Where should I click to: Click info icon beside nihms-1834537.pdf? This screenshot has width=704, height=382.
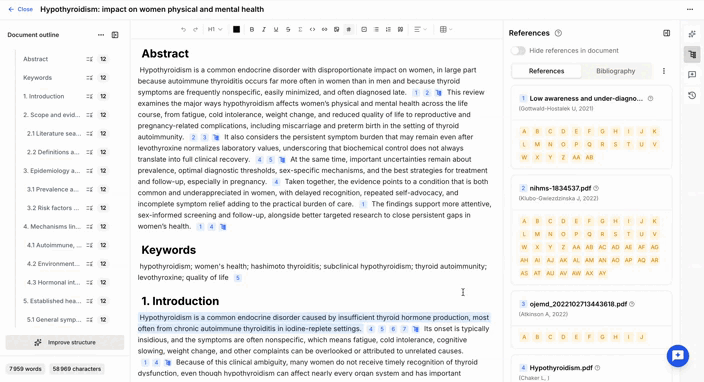596,189
